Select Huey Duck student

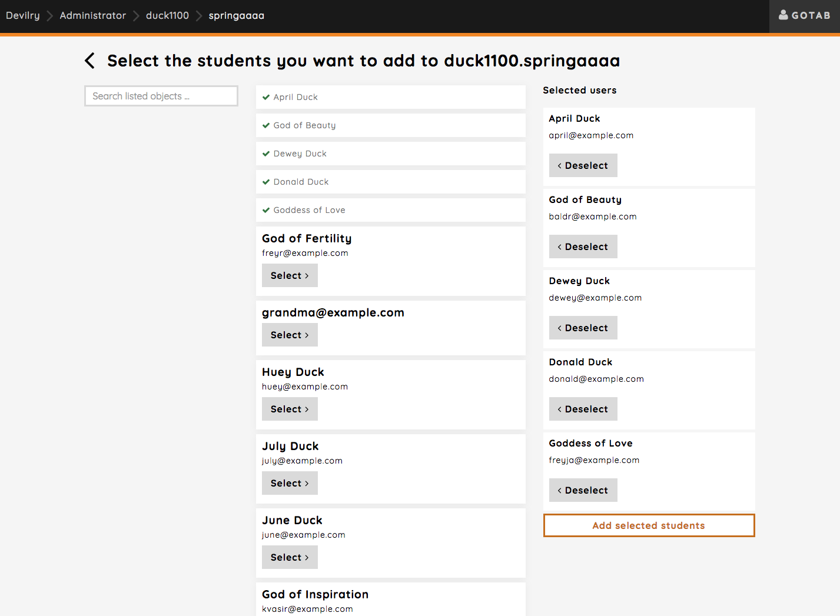click(x=290, y=409)
